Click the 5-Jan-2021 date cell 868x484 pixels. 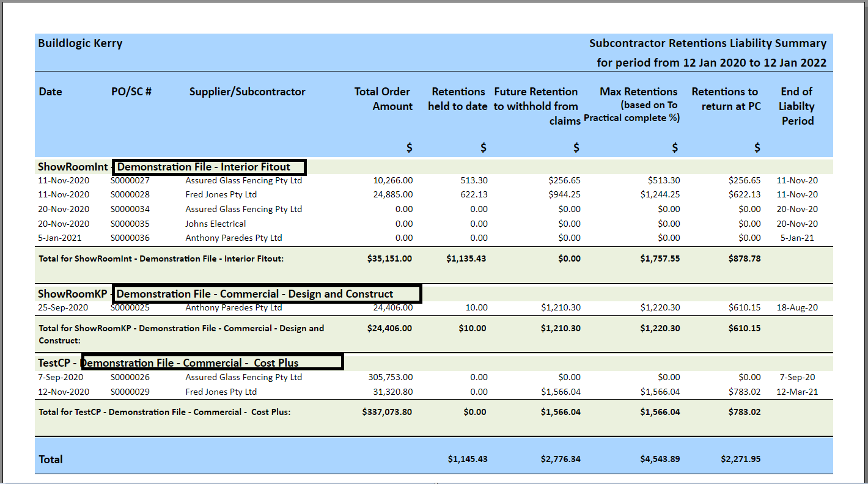click(x=60, y=238)
